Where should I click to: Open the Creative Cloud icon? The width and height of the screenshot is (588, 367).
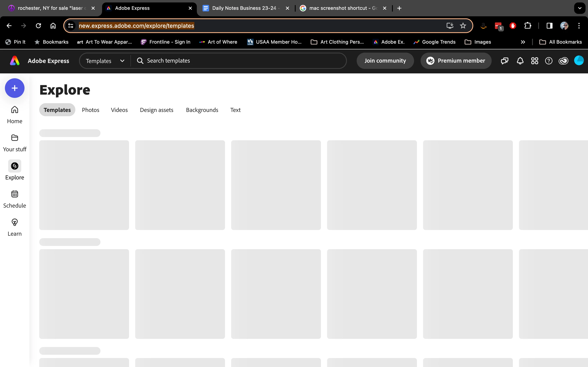(x=563, y=61)
